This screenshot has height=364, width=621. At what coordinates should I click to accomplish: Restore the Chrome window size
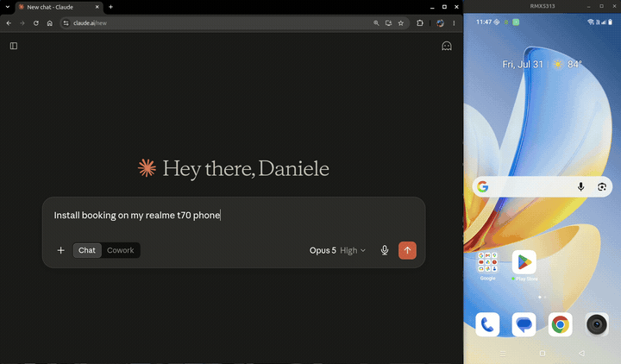pos(444,7)
